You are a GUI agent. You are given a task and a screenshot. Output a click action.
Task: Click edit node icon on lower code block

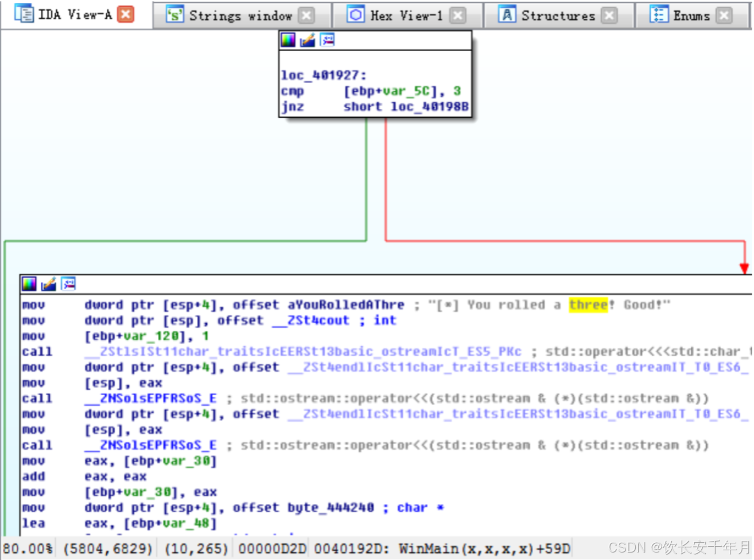(49, 283)
